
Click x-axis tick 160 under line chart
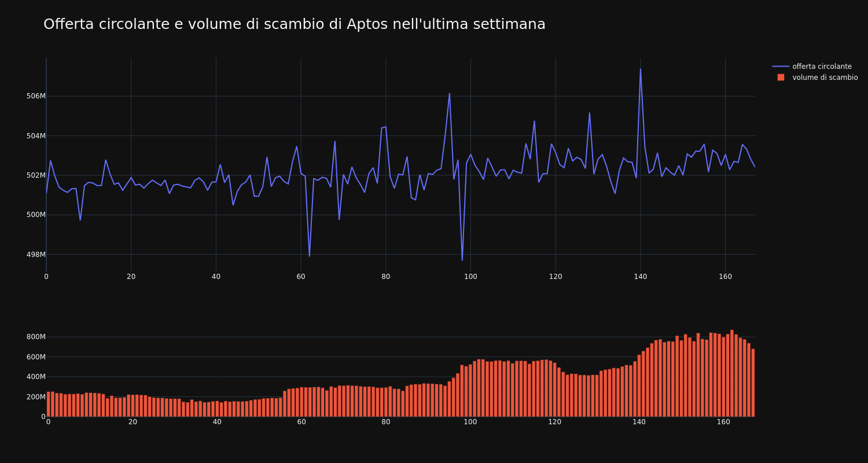[x=725, y=277]
